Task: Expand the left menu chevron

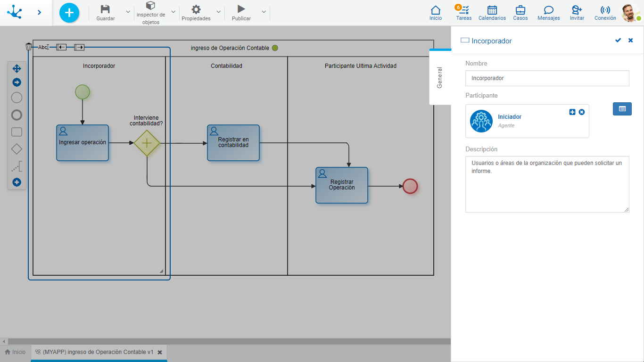Action: 39,12
